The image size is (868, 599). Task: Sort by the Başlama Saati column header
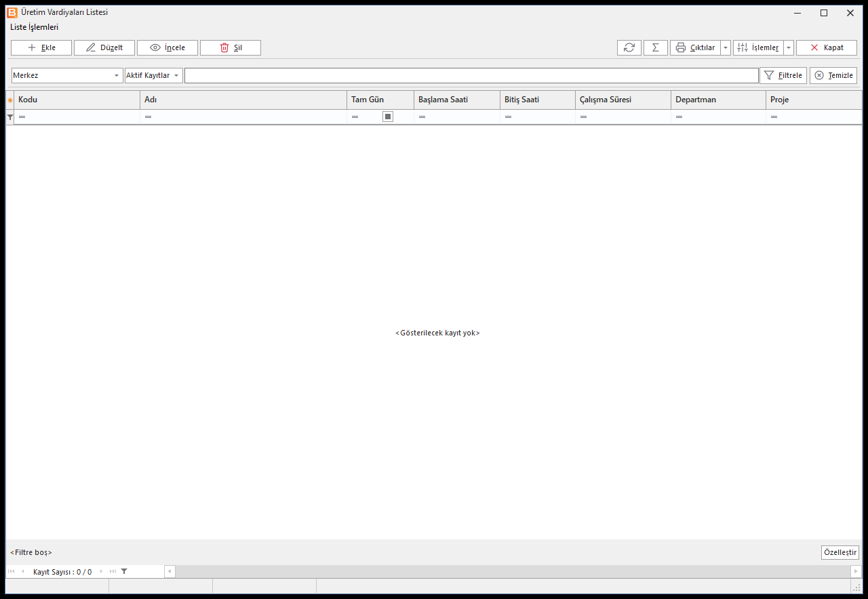point(457,100)
